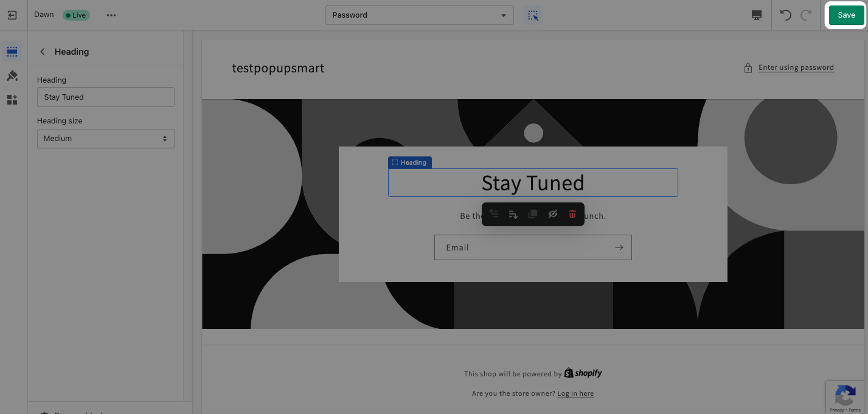Duplicate block icon in floating toolbar

[533, 214]
